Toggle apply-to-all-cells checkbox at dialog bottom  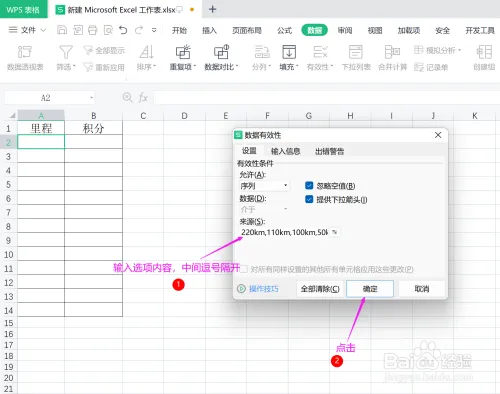(x=244, y=269)
